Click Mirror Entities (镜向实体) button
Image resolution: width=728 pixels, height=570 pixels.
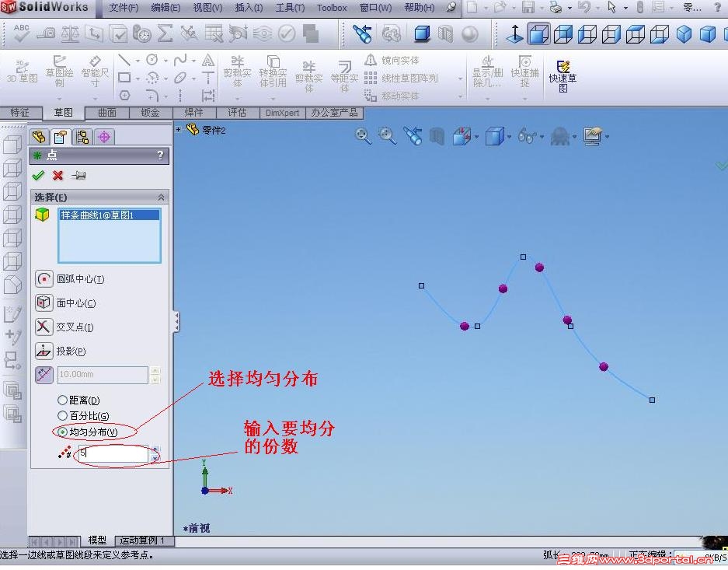coord(392,61)
